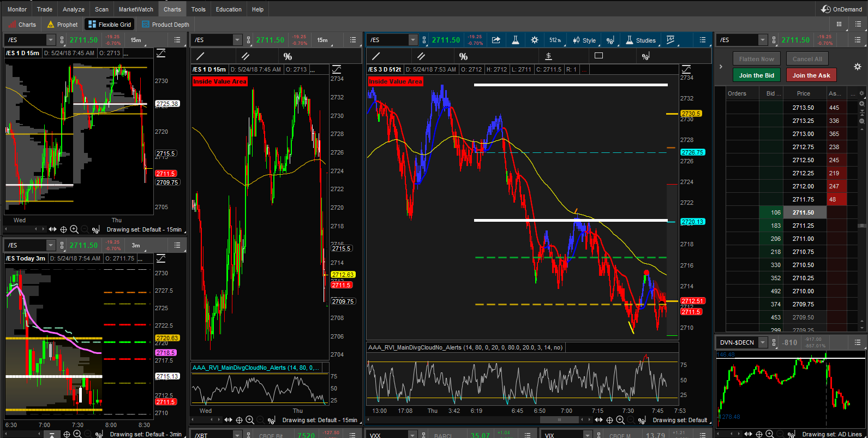Open the Monitor menu tab
The height and width of the screenshot is (438, 868).
(17, 9)
